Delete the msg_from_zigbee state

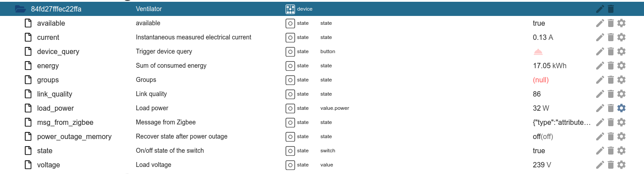point(611,122)
